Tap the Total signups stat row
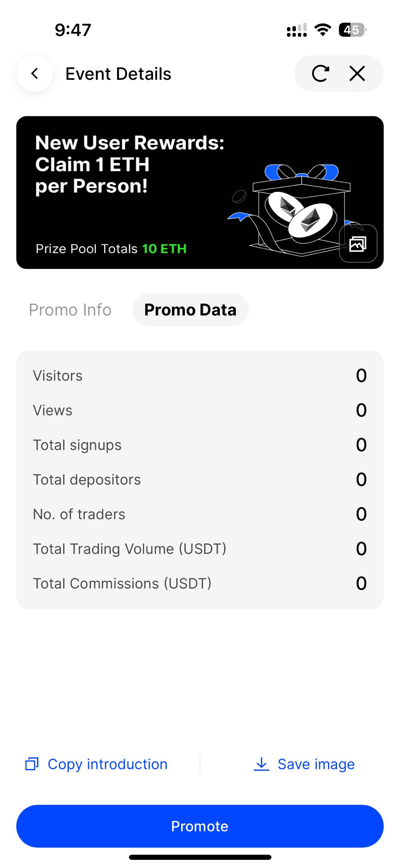This screenshot has height=868, width=400. pyautogui.click(x=200, y=445)
